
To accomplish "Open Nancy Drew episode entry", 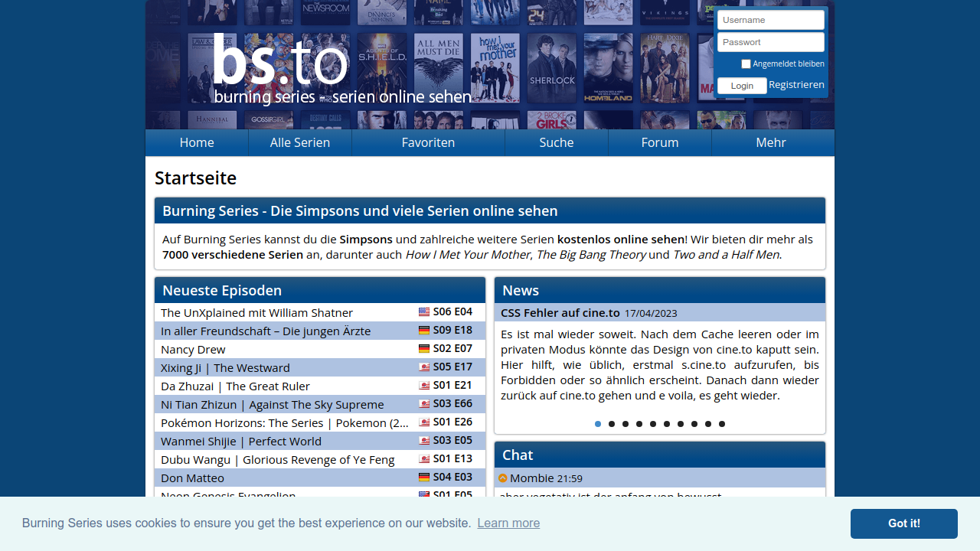I will pyautogui.click(x=193, y=349).
